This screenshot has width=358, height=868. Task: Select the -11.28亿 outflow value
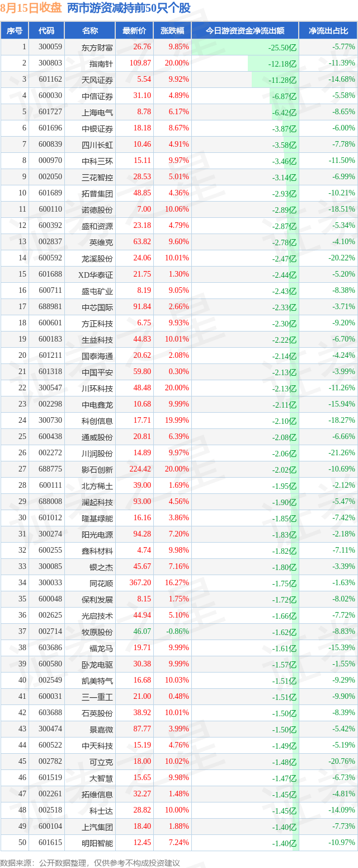coord(282,80)
